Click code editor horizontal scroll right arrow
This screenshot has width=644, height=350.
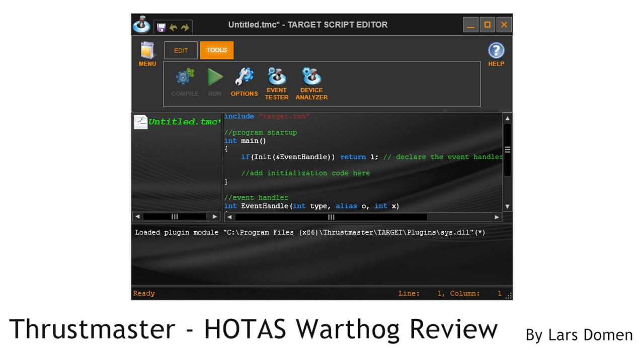(497, 217)
